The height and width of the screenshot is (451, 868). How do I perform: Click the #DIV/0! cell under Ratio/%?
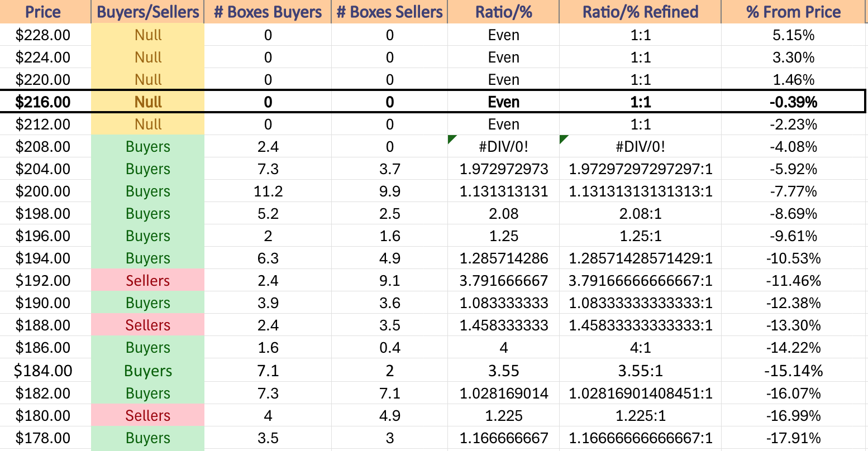(x=504, y=147)
